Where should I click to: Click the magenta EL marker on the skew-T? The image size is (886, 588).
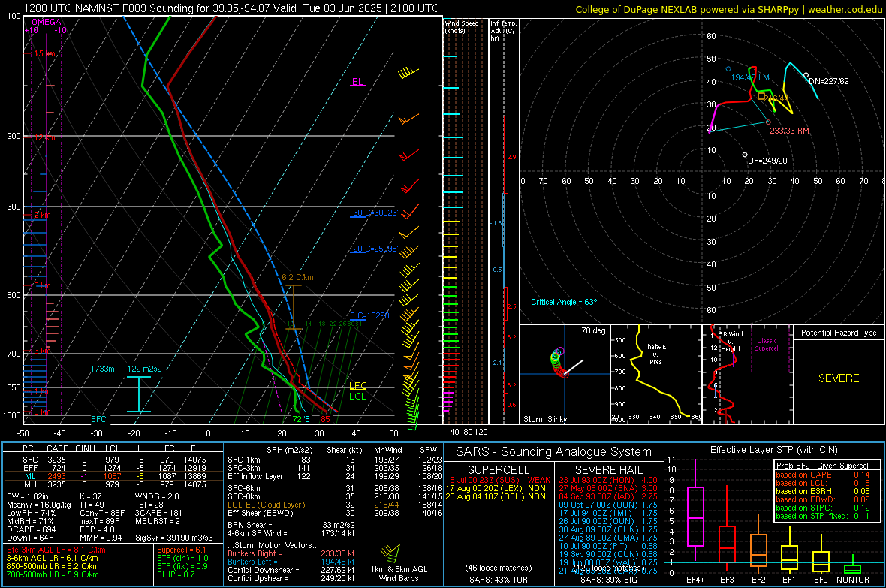pyautogui.click(x=357, y=82)
